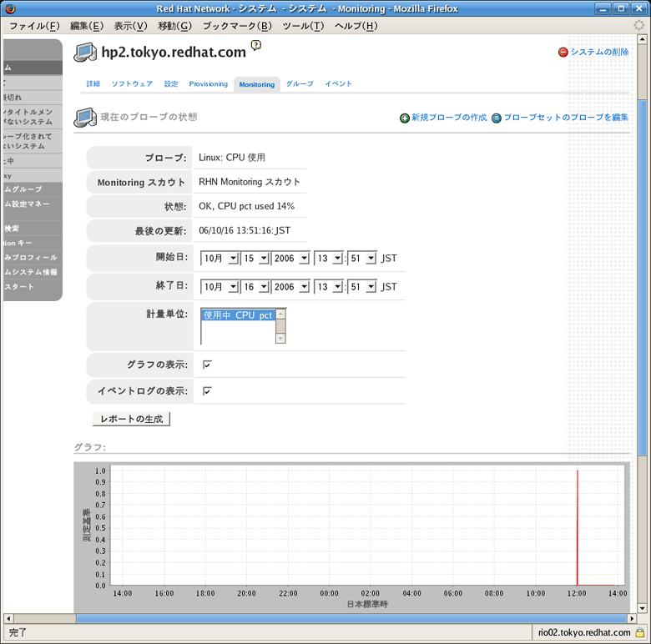
Task: Open the 終了日 minute dropdown
Action: pyautogui.click(x=362, y=287)
